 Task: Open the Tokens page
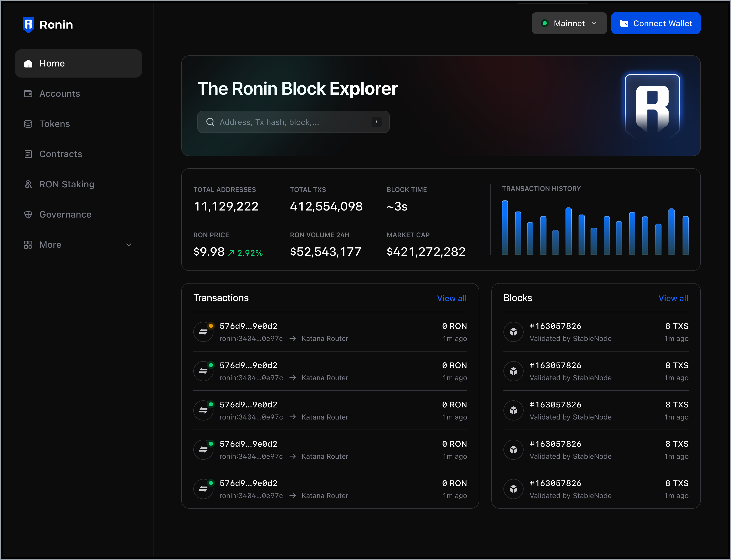[55, 124]
